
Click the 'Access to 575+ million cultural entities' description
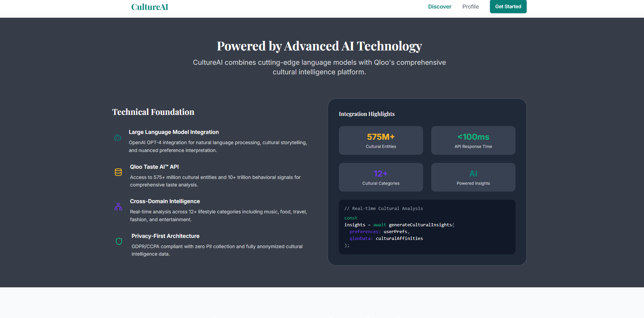point(215,181)
